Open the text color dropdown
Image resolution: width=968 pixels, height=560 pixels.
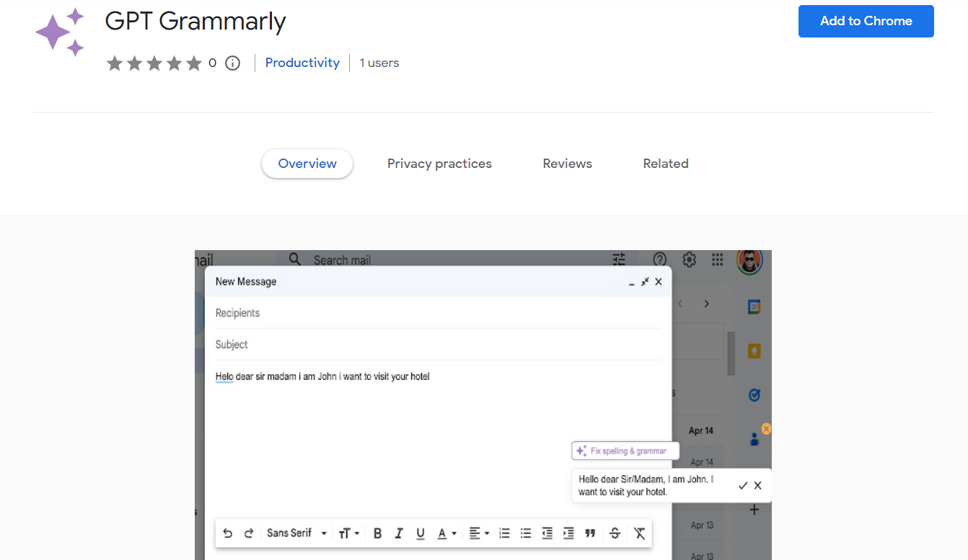click(447, 533)
